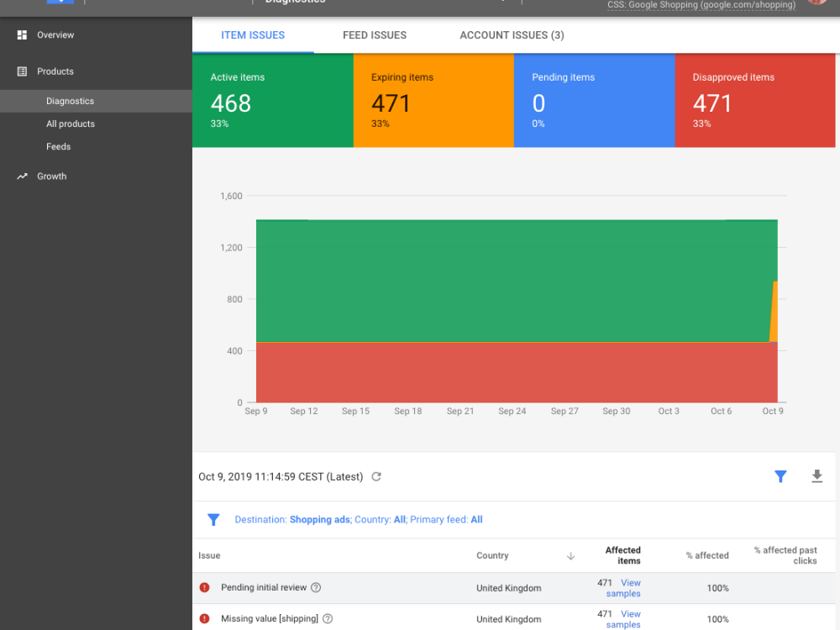Screen dimensions: 840x630
Task: Click United Kingdom in Pending initial review row
Action: (x=508, y=588)
